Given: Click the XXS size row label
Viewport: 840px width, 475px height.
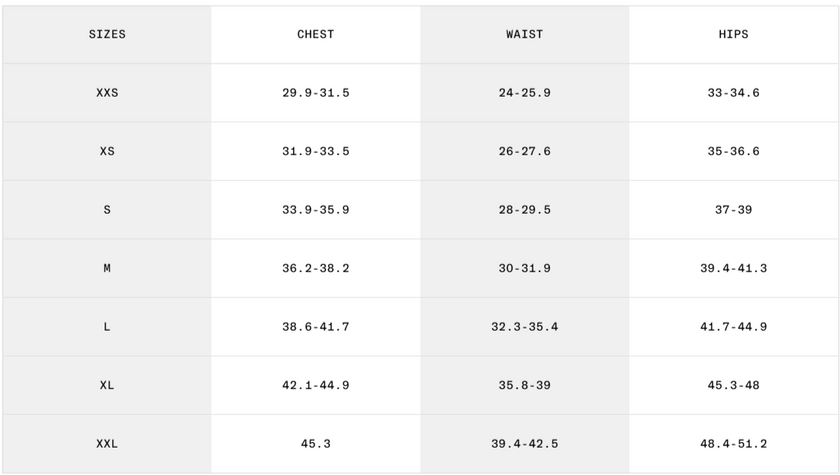Looking at the screenshot, I should pyautogui.click(x=107, y=93).
